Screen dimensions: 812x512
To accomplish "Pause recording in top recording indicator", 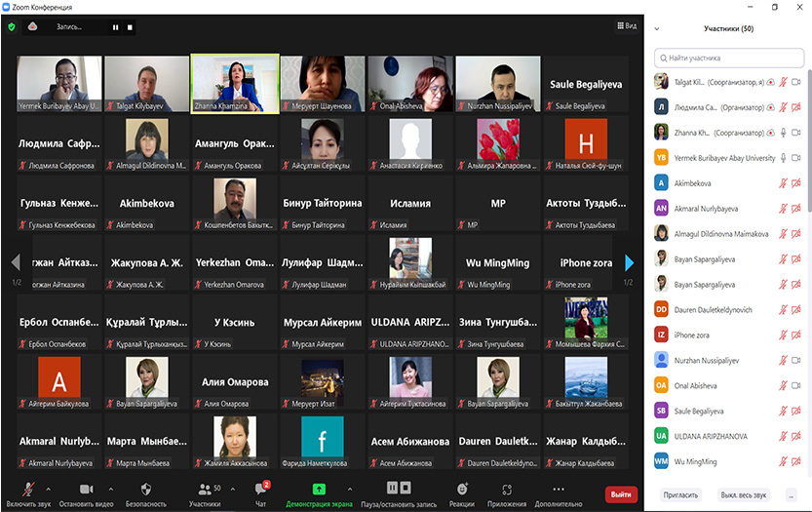I will point(115,27).
